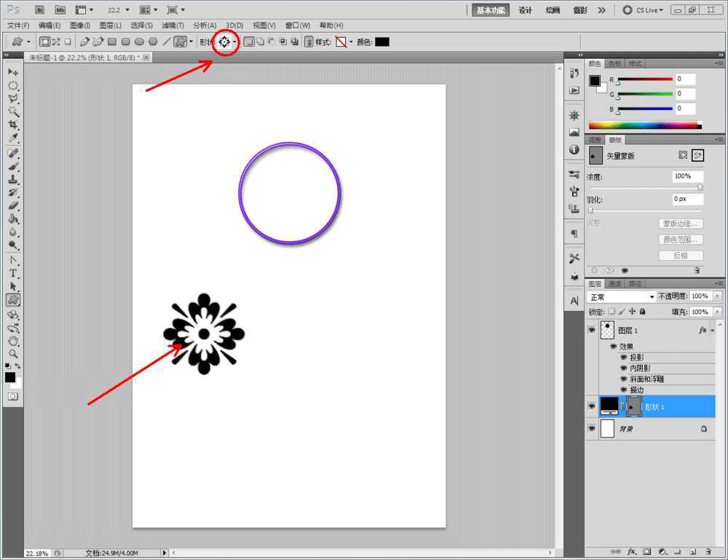Select the Crop tool in the toolbox

[x=13, y=125]
